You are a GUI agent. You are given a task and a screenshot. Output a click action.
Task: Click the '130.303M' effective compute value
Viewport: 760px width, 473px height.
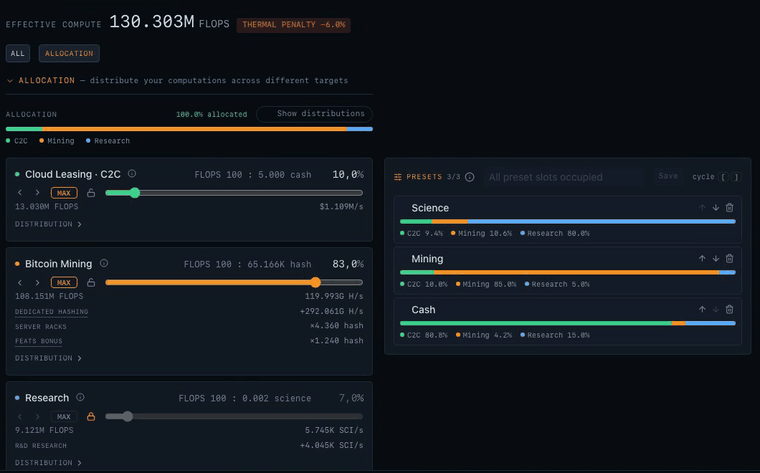pyautogui.click(x=152, y=22)
